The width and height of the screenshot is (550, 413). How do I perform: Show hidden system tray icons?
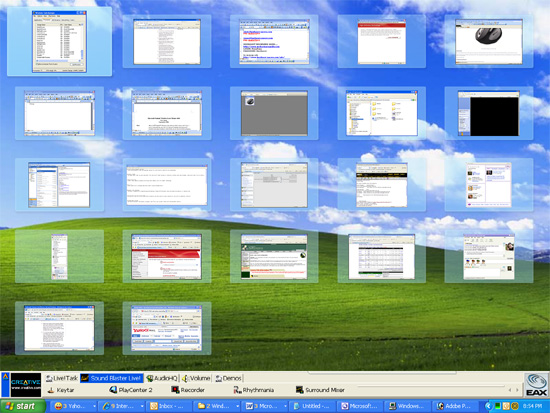coord(488,406)
